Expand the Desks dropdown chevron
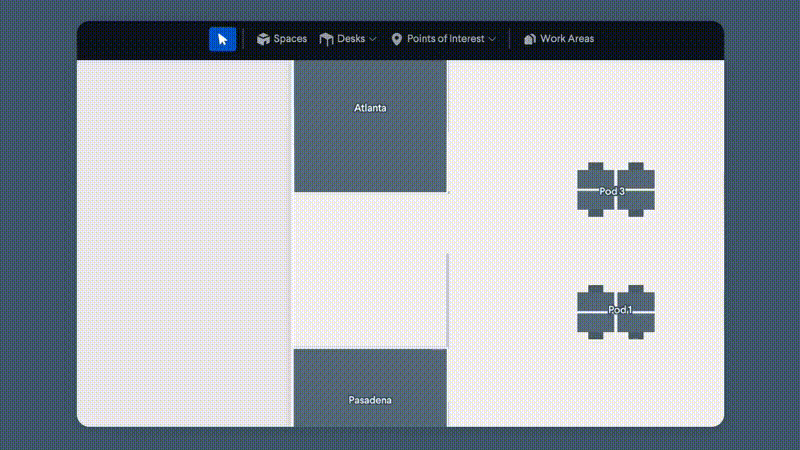 (373, 39)
